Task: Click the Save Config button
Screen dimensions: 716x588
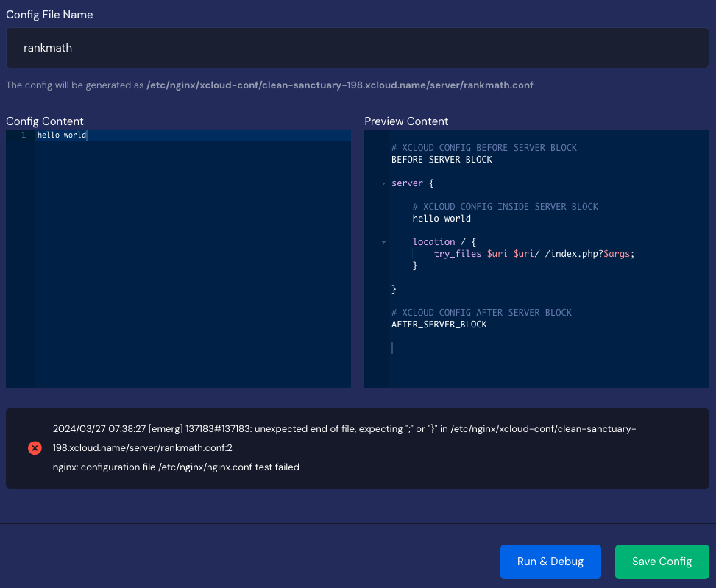Action: (x=662, y=562)
